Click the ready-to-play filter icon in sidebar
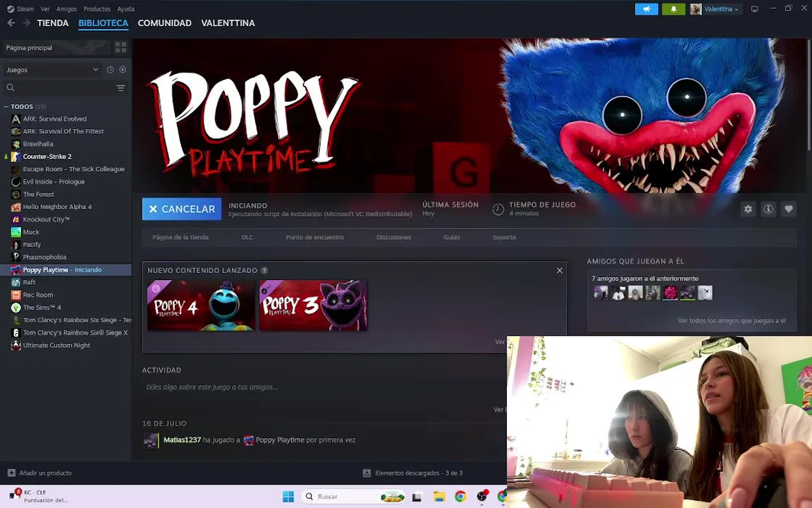The image size is (812, 508). [x=123, y=69]
